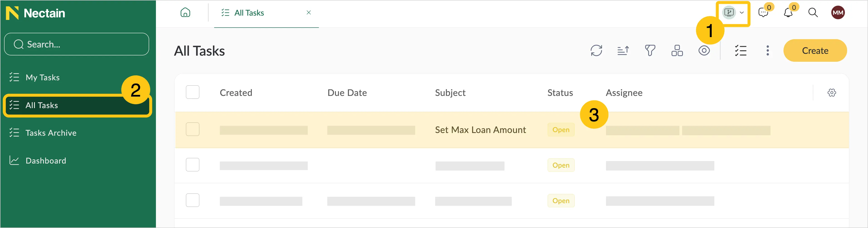Check the second task row checkbox
868x228 pixels.
[x=192, y=165]
